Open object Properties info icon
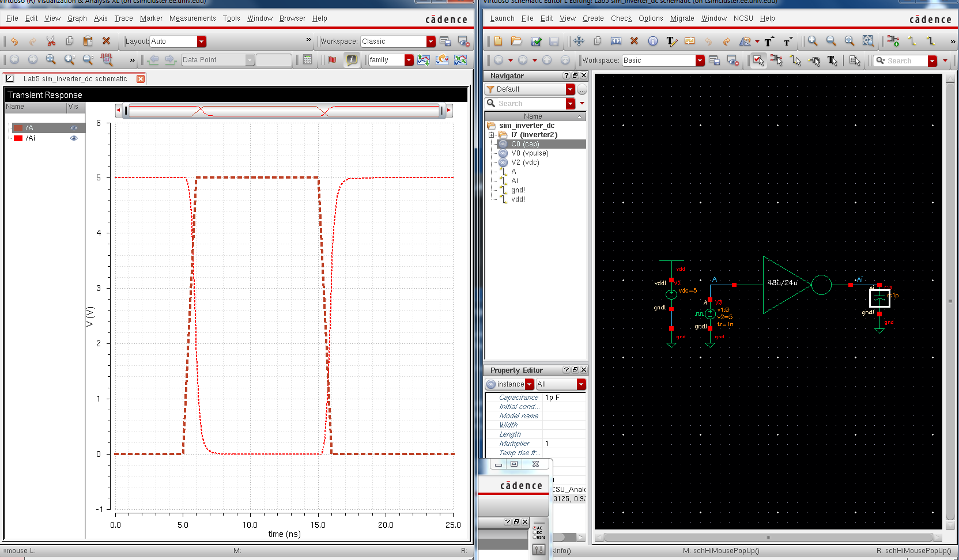The height and width of the screenshot is (560, 959). (x=653, y=41)
